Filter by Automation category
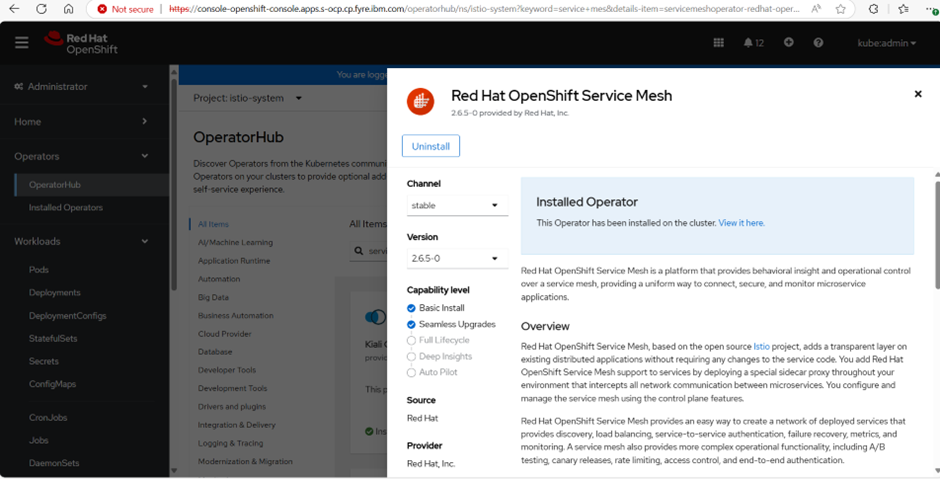 (x=219, y=279)
